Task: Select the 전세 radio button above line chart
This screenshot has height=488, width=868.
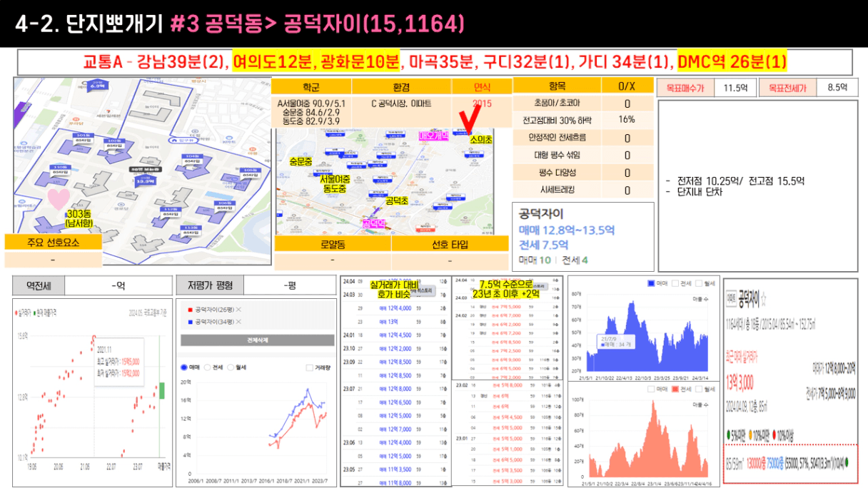Action: click(207, 367)
